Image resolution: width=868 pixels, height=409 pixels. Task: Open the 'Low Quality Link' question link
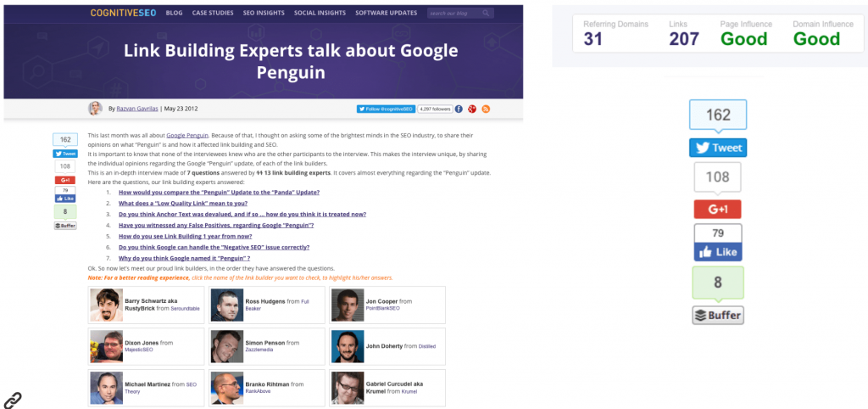click(x=183, y=204)
